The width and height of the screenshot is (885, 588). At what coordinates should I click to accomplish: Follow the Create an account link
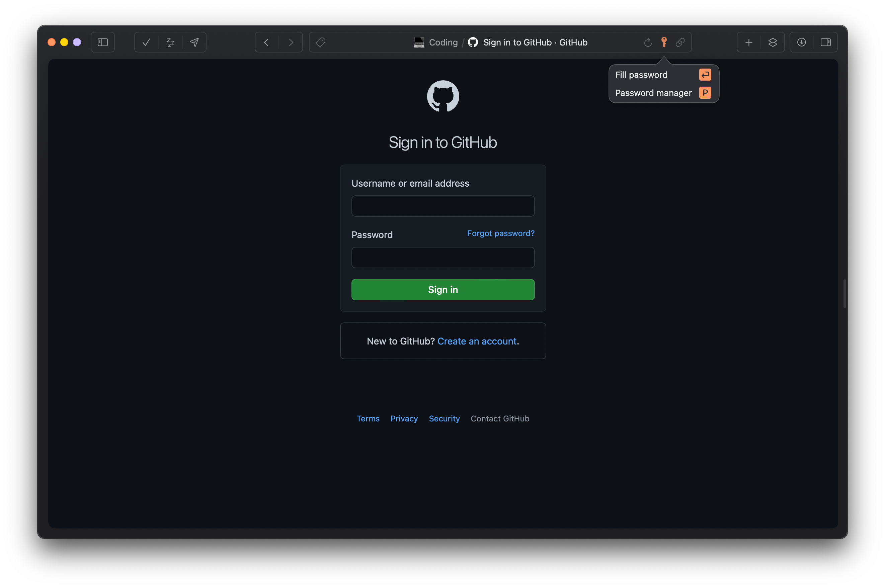click(x=477, y=341)
